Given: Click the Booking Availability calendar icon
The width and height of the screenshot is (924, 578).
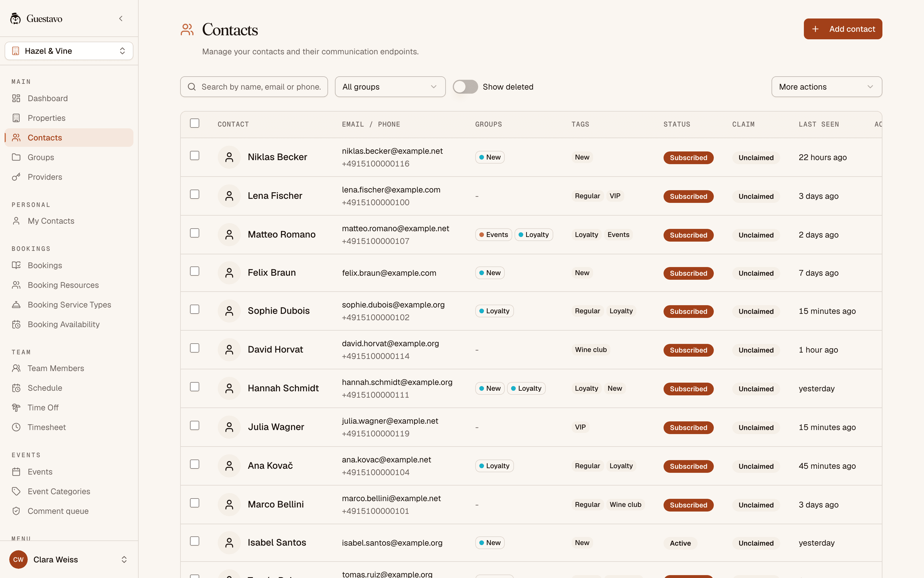Looking at the screenshot, I should pos(16,324).
